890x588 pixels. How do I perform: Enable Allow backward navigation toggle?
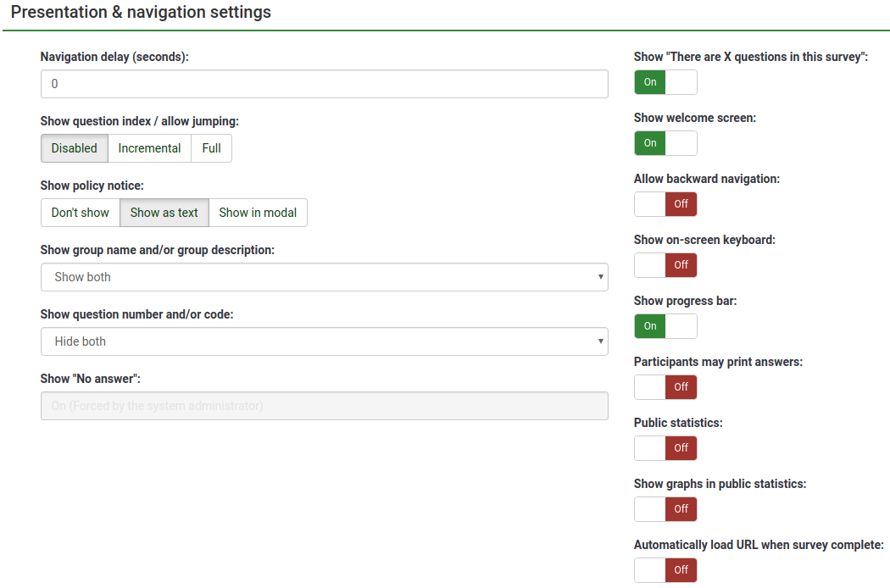click(x=665, y=204)
